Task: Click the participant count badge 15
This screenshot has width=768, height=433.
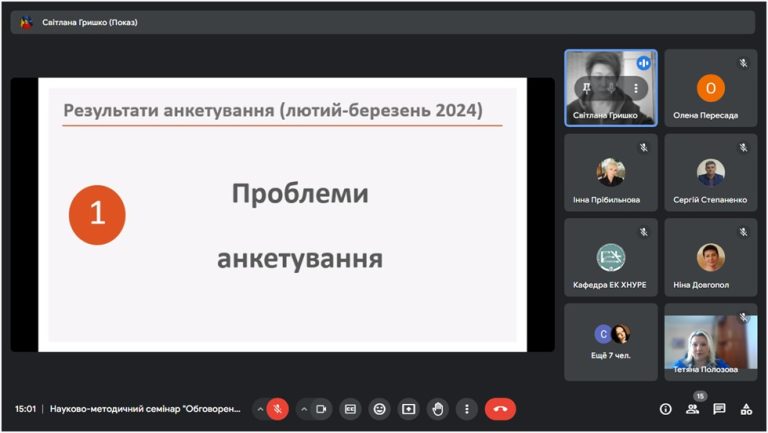Action: tap(700, 396)
